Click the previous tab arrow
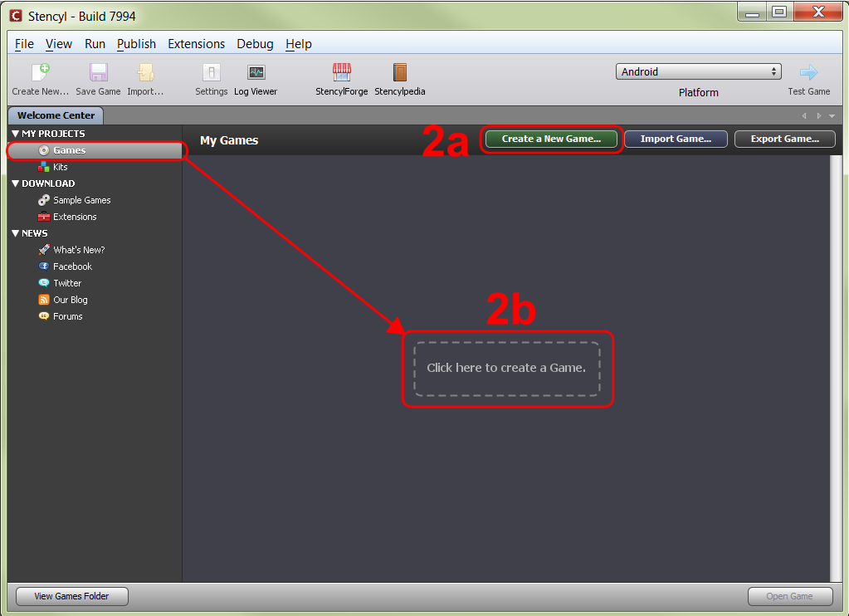 pos(804,116)
